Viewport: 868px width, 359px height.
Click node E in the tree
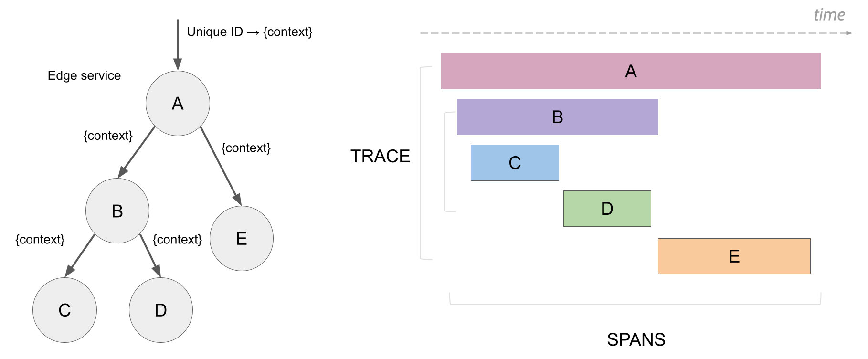click(x=242, y=238)
